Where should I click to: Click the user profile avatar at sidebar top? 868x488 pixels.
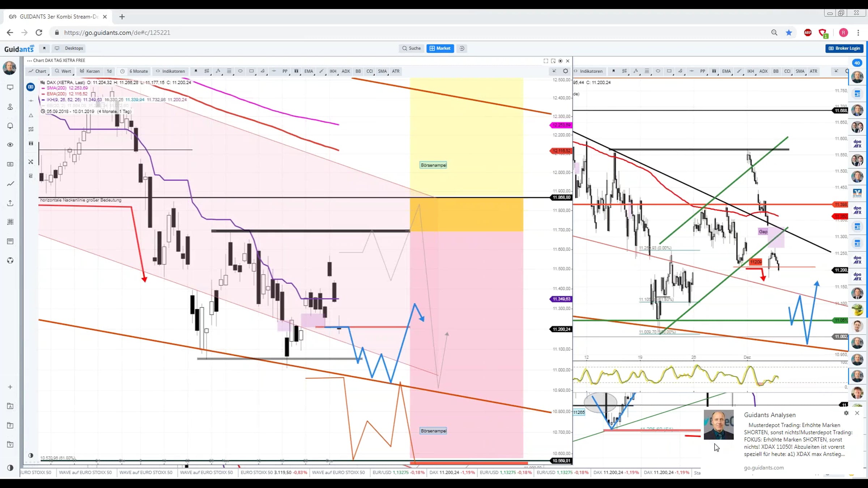(9, 68)
